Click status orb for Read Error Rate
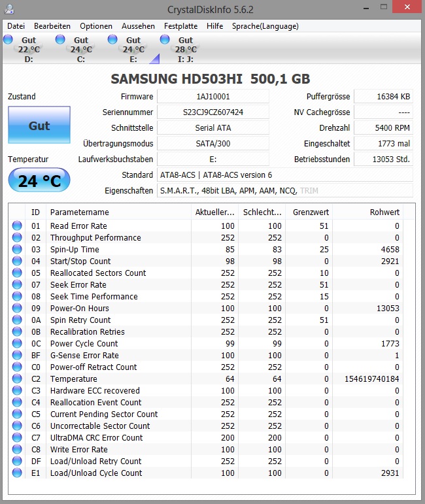Image resolution: width=425 pixels, height=504 pixels. pos(17,226)
